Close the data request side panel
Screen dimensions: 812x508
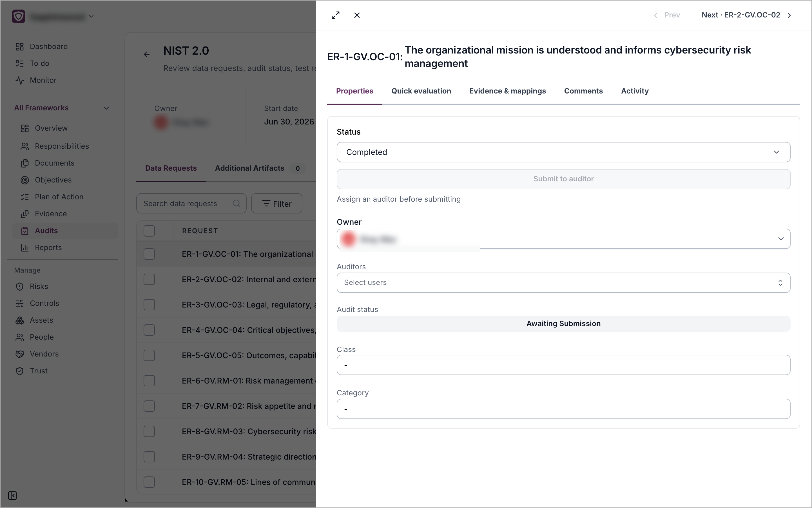pos(357,15)
